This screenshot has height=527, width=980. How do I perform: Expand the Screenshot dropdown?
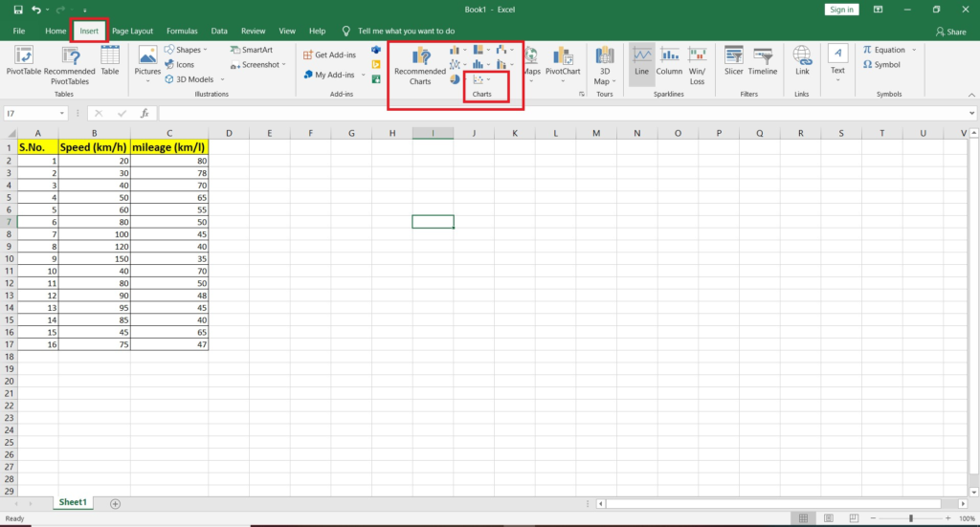pyautogui.click(x=283, y=64)
